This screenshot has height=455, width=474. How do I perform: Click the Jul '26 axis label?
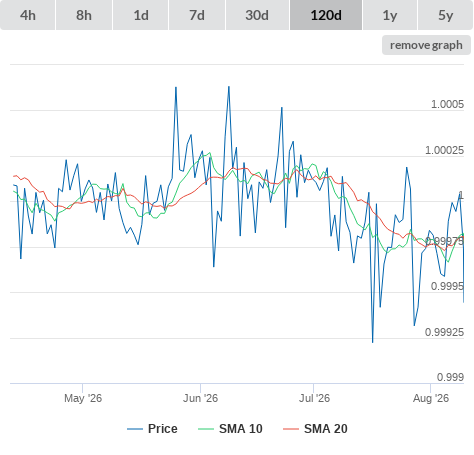point(314,398)
